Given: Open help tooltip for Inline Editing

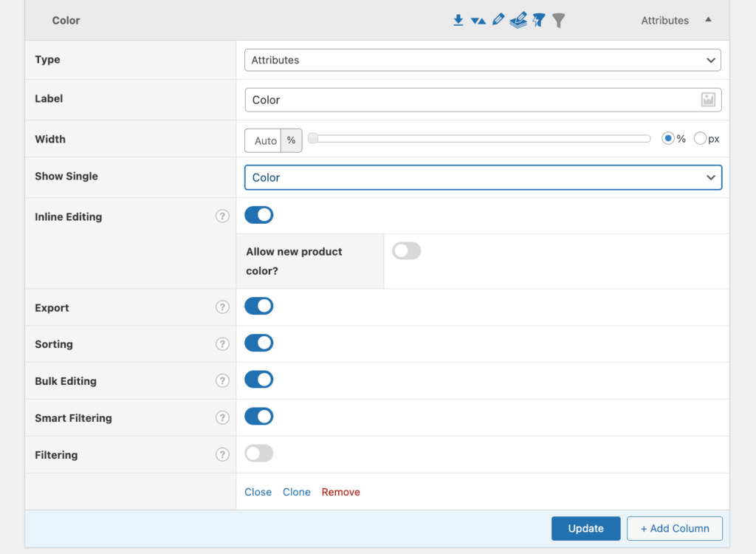Looking at the screenshot, I should click(222, 216).
